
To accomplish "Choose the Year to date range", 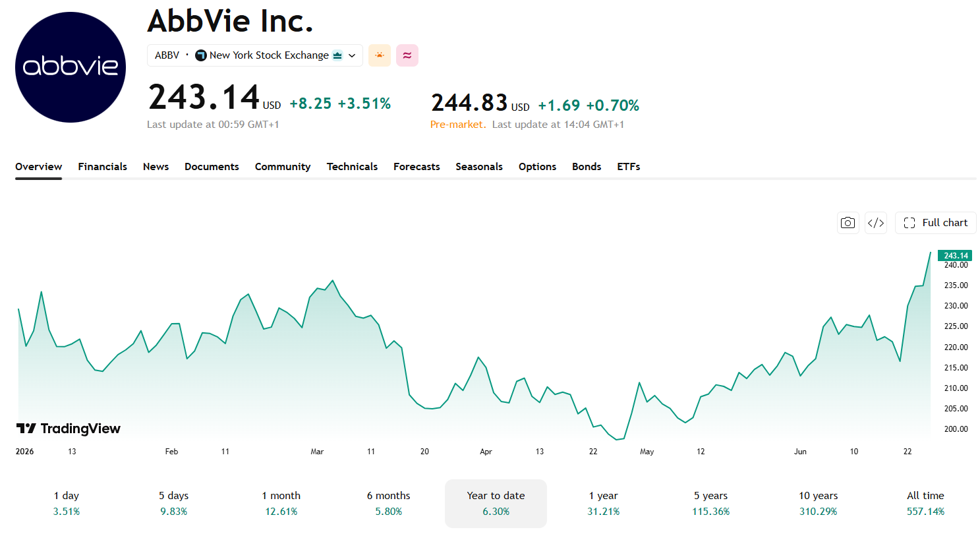I will (x=496, y=504).
